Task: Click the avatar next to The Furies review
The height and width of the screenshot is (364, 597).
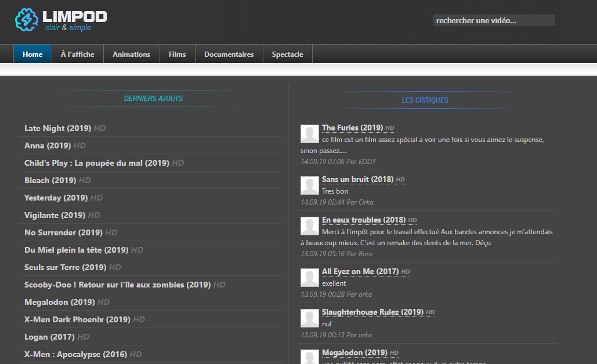Action: pyautogui.click(x=310, y=133)
